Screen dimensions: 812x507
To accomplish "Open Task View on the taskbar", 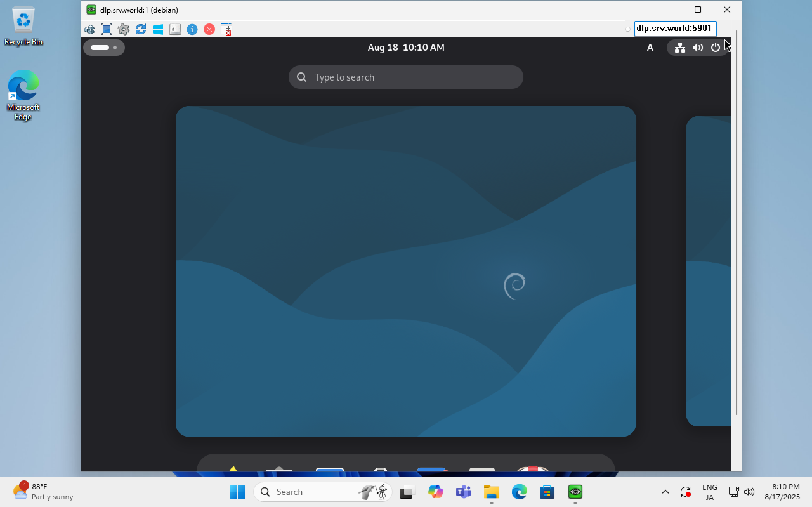I will pos(407,492).
